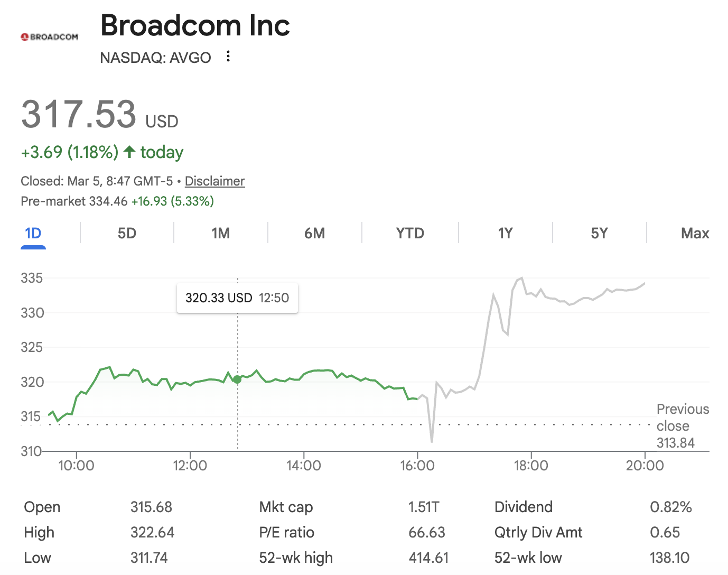Click the Broadcom company logo
Screen dimensions: 728x575
coord(49,36)
